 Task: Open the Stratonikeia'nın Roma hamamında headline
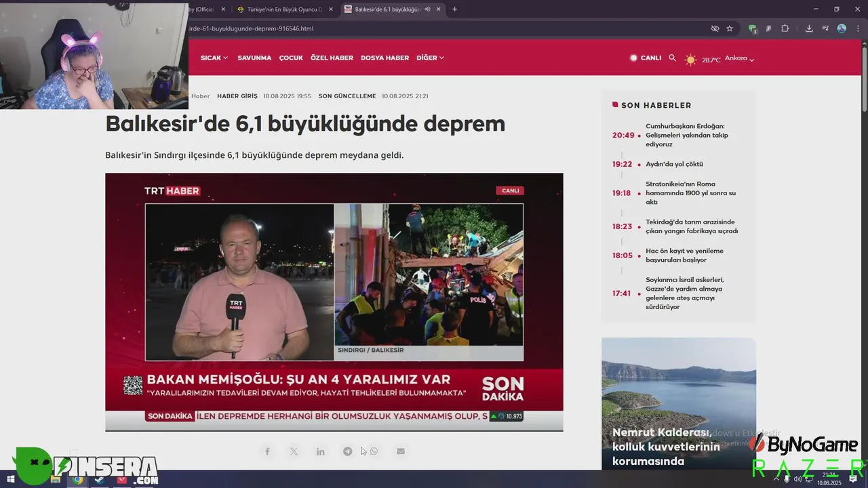[x=691, y=193]
